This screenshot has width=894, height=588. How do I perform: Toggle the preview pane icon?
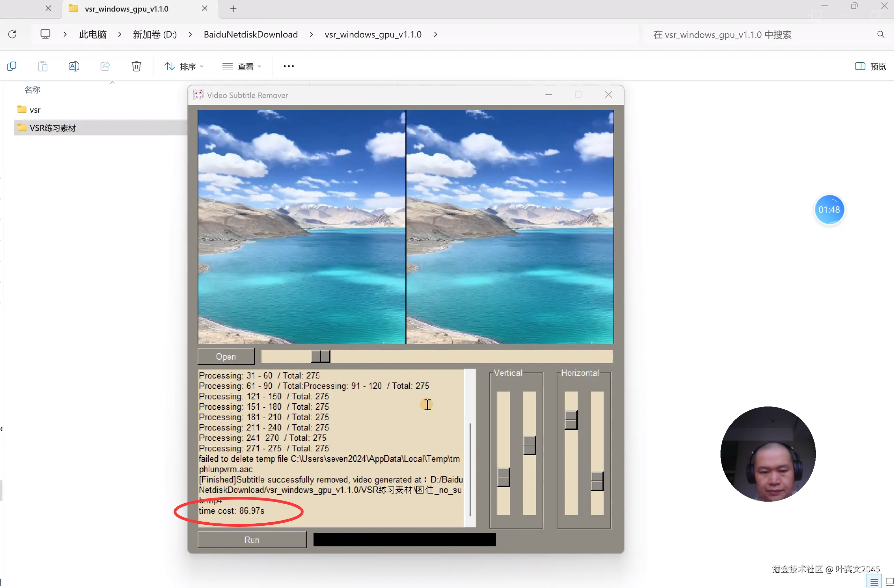860,66
